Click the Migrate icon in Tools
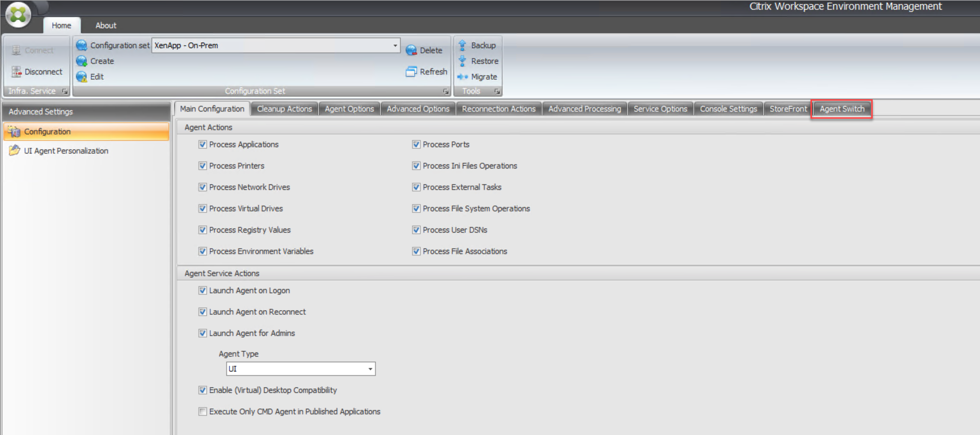This screenshot has width=980, height=435. [x=462, y=77]
